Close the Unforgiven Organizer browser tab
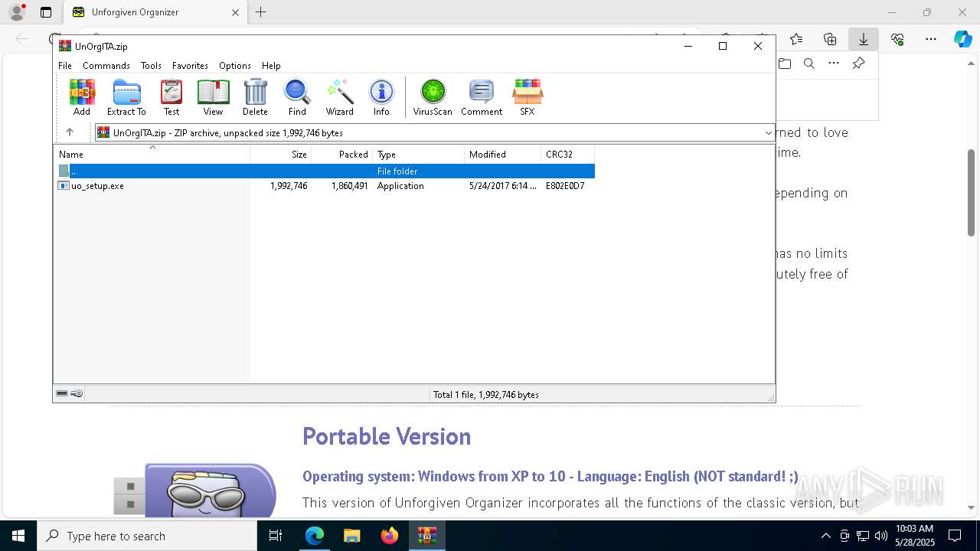This screenshot has height=551, width=980. (235, 12)
